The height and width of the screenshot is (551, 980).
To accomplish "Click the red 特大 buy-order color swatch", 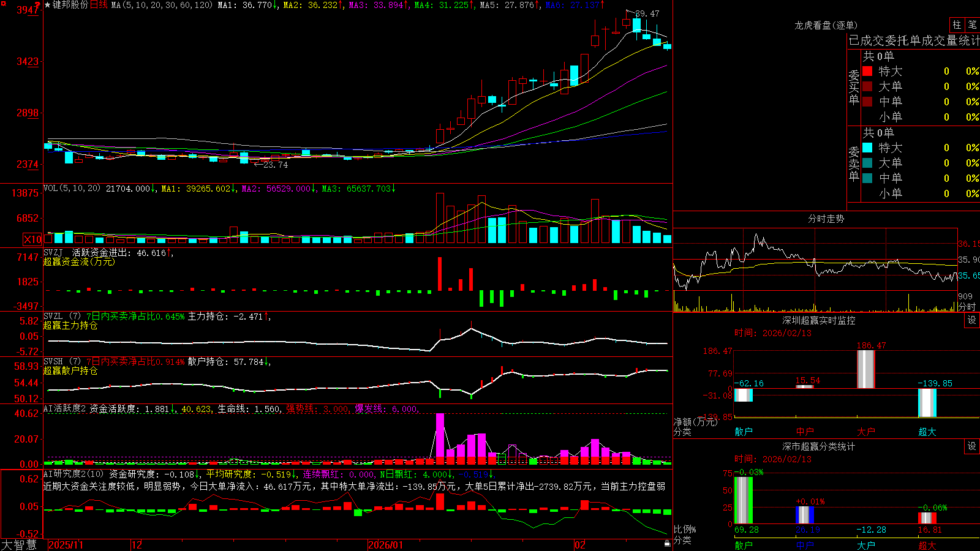I will click(x=867, y=71).
